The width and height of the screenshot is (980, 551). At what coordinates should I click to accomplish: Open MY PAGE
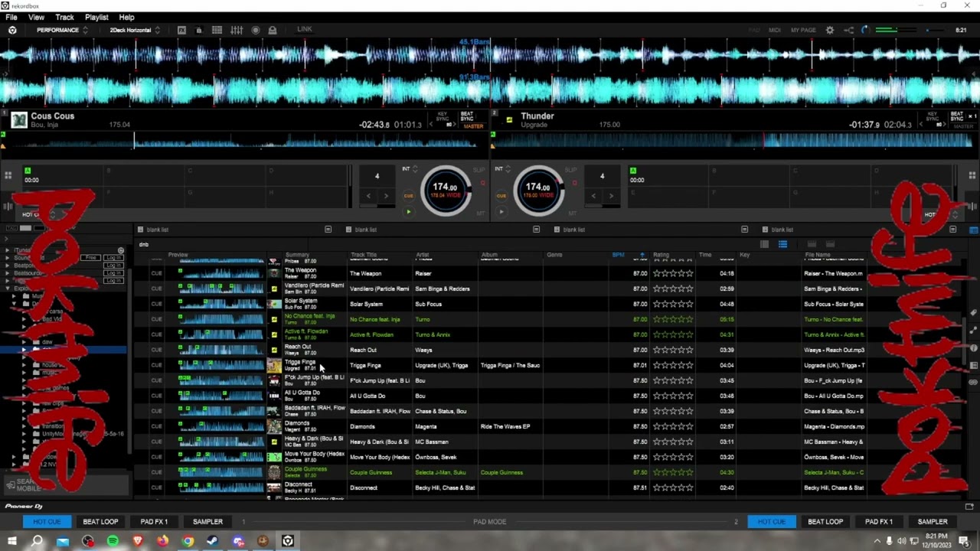[803, 30]
